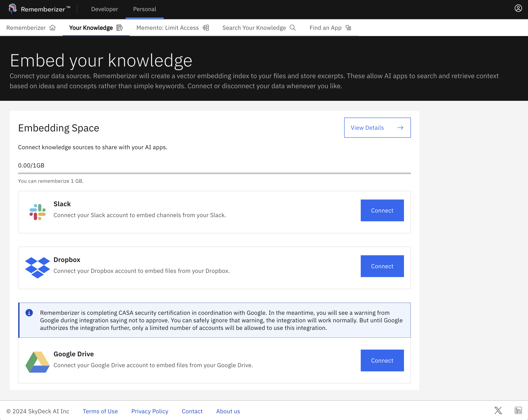Open the Privacy Policy link
Image resolution: width=528 pixels, height=420 pixels.
pyautogui.click(x=150, y=411)
